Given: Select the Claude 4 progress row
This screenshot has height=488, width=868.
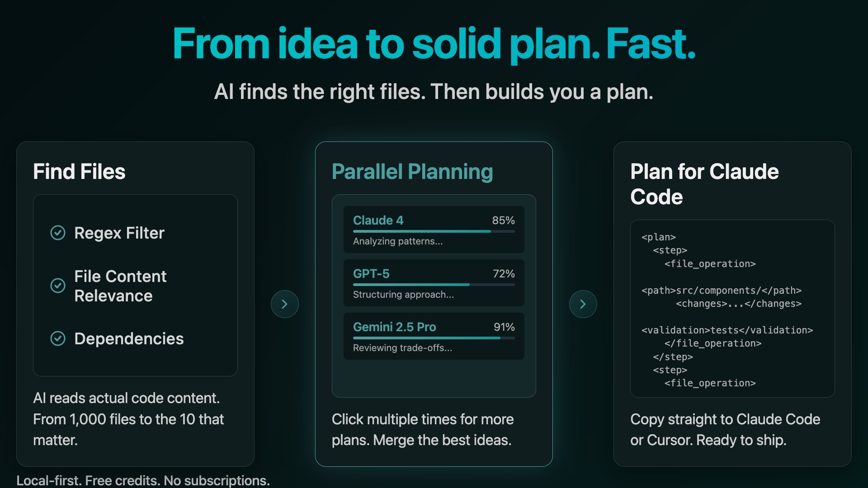Looking at the screenshot, I should pos(434,230).
